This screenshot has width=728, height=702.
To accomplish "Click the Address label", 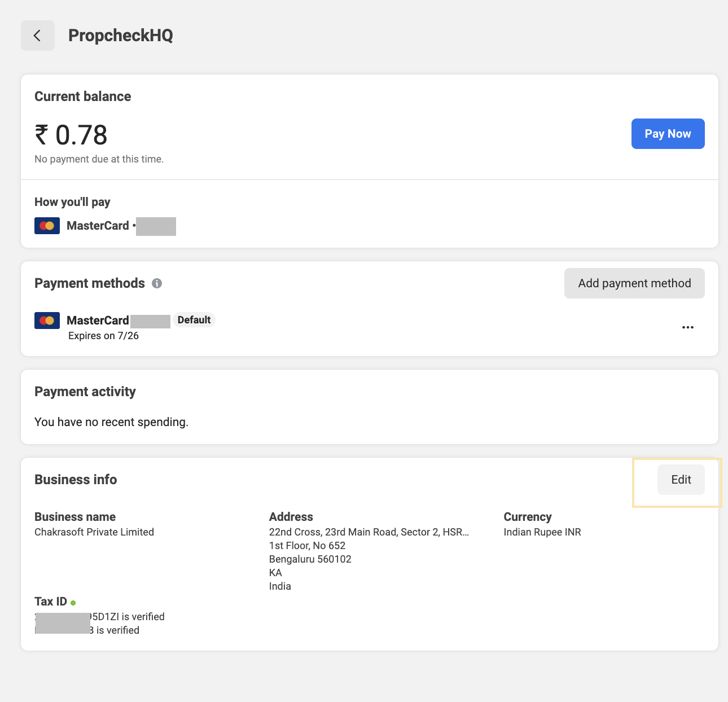I will coord(291,517).
